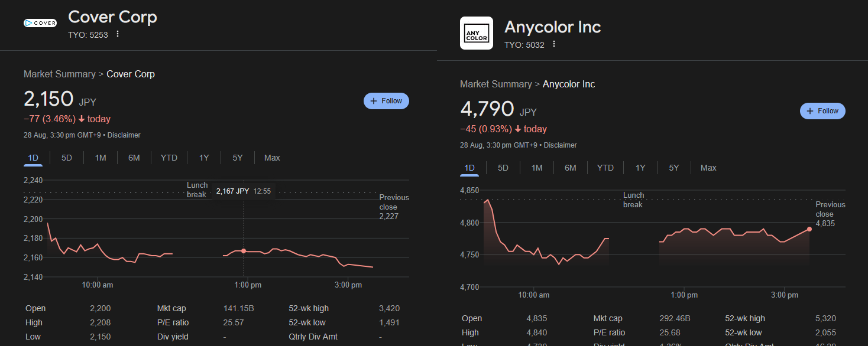The width and height of the screenshot is (868, 346).
Task: Switch Cover Corp chart to 5D
Action: tap(67, 158)
